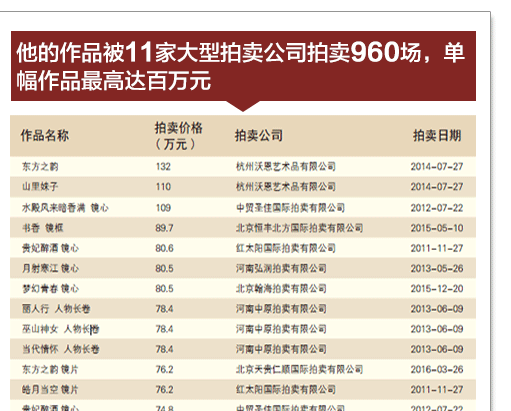
Task: Select the 梦幻青春 镜心 artwork name
Action: (50, 288)
